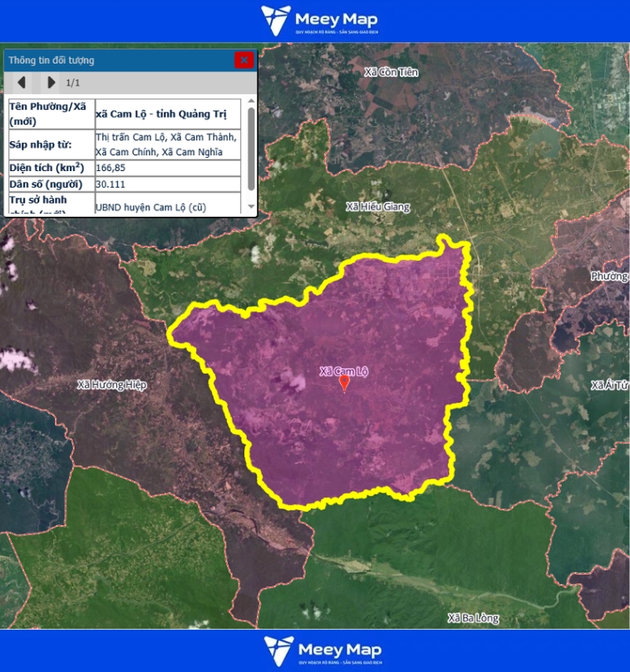Click the Thông tin đối tượng title bar
The image size is (630, 672).
point(116,60)
